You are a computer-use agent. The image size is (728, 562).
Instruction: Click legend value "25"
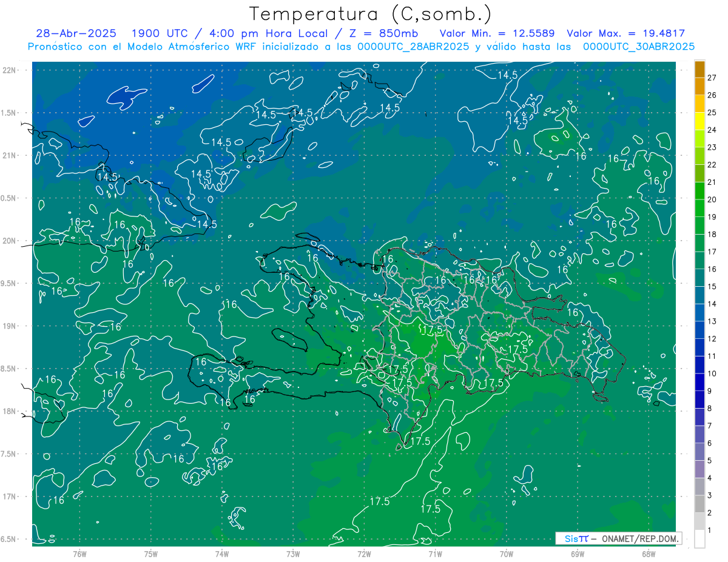click(712, 112)
